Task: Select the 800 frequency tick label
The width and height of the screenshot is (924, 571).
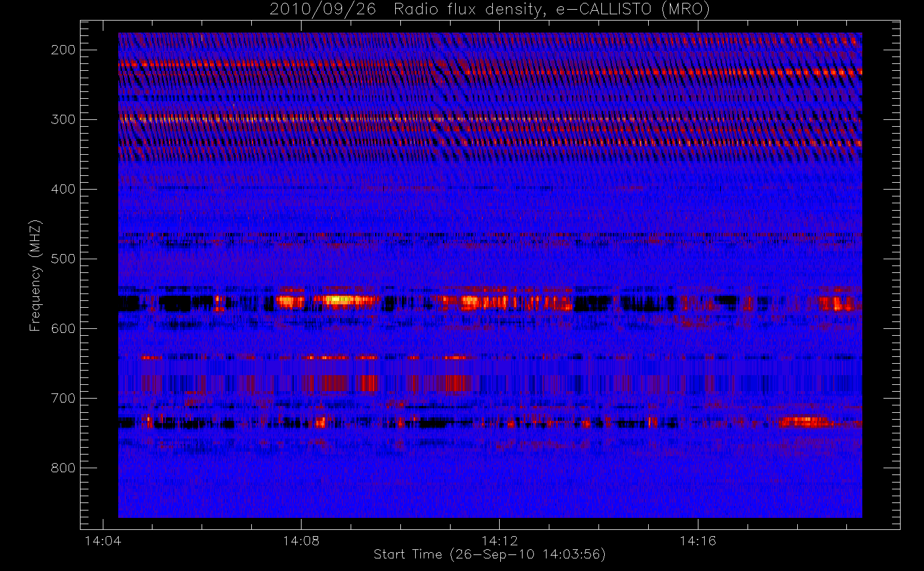Action: [63, 468]
